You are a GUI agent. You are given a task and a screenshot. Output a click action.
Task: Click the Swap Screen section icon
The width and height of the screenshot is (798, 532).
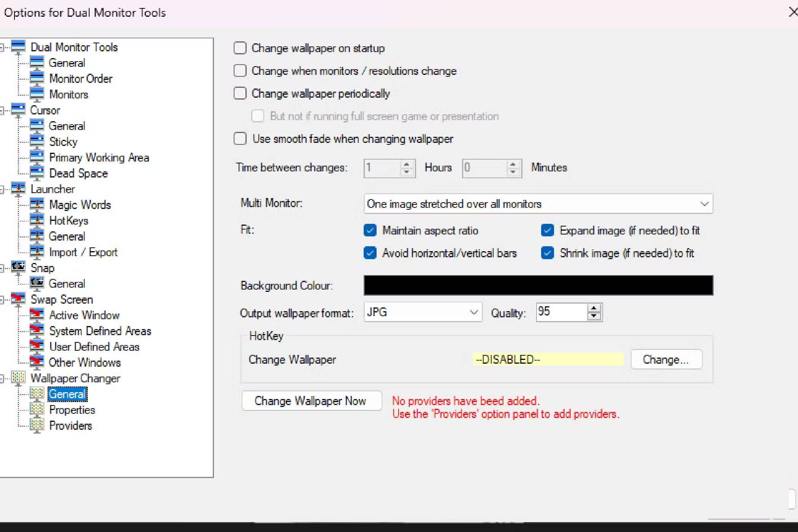[x=18, y=299]
